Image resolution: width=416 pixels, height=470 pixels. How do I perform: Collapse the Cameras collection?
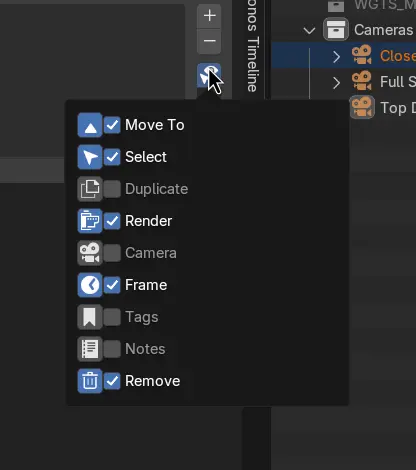310,31
